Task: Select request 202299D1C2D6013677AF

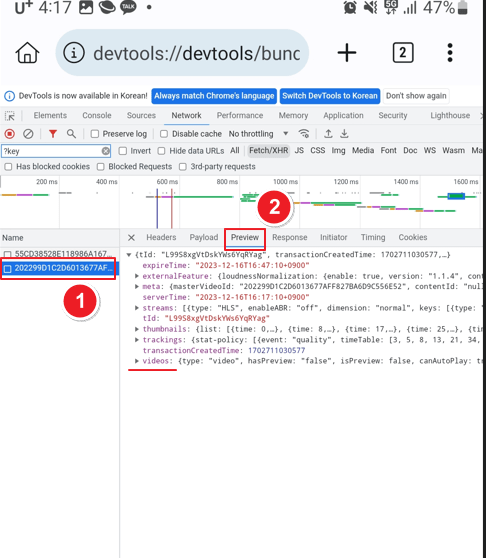Action: (x=59, y=268)
